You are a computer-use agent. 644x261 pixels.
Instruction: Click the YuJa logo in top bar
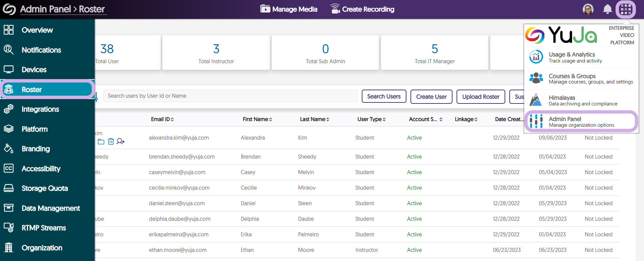pyautogui.click(x=9, y=9)
